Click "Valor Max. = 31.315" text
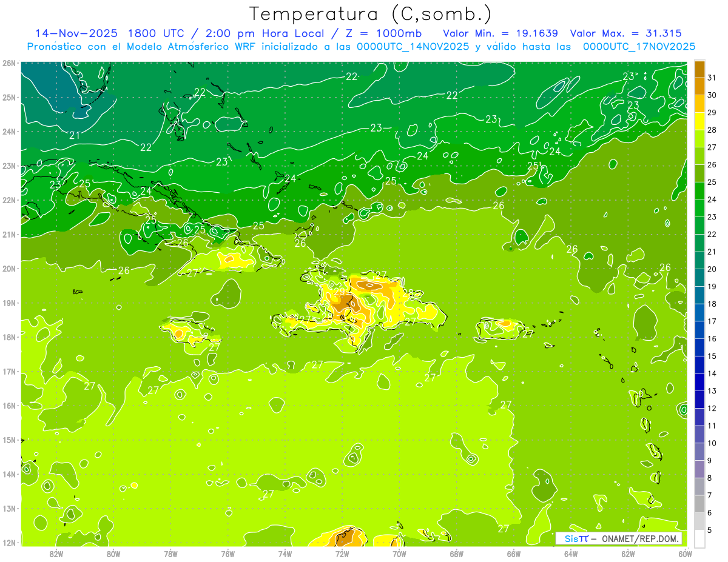The width and height of the screenshot is (728, 562). tap(625, 33)
